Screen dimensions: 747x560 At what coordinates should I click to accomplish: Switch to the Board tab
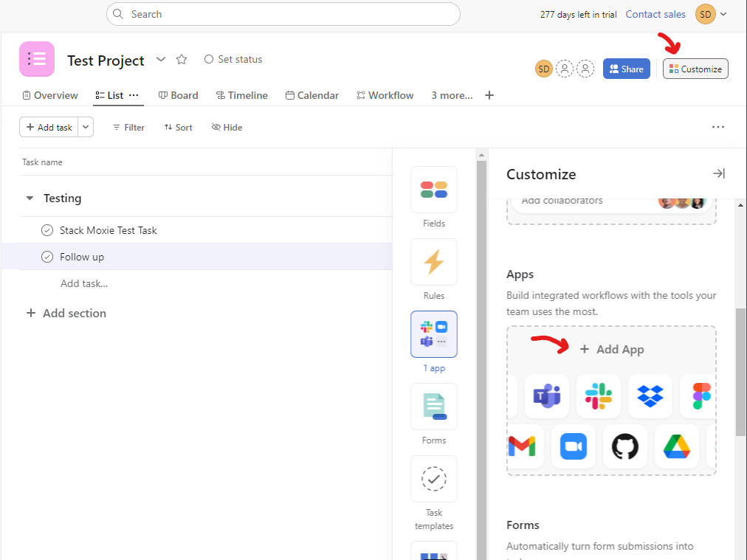click(x=178, y=96)
